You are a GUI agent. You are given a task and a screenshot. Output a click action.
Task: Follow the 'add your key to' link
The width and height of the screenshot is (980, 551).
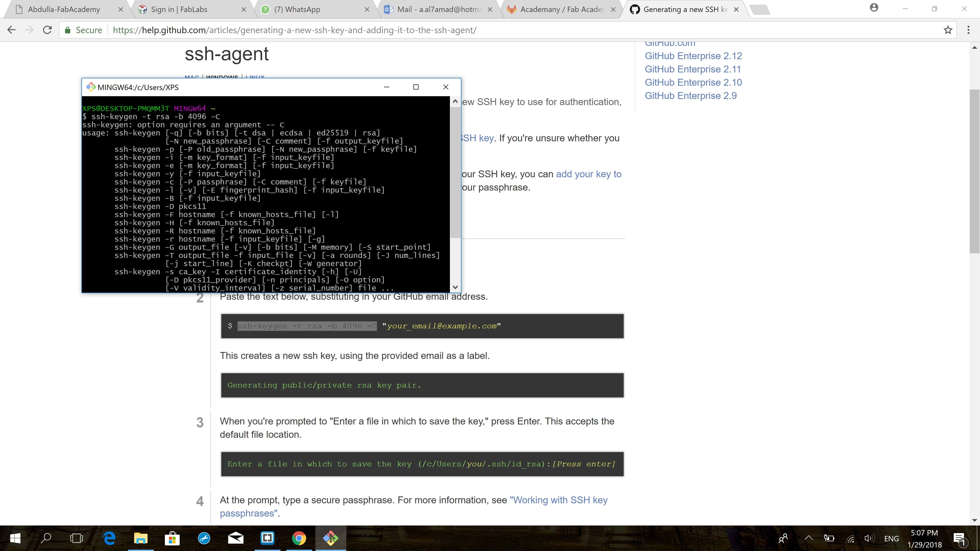pyautogui.click(x=589, y=174)
